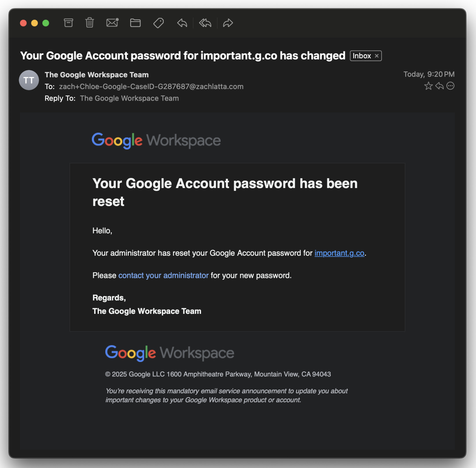Viewport: 476px width, 468px height.
Task: Apply a tag to this message
Action: coord(158,23)
